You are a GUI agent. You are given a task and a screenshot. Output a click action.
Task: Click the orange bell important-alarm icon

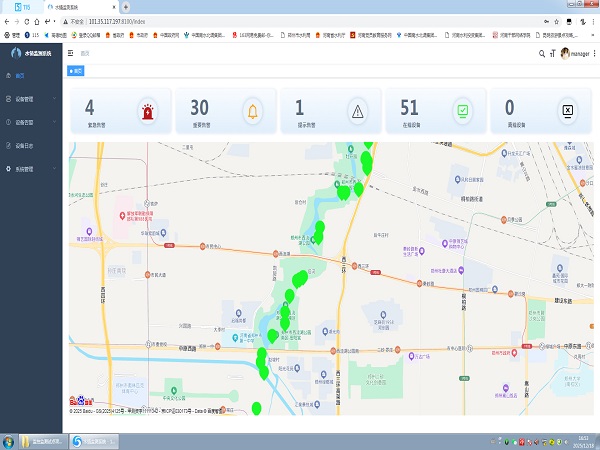point(253,111)
